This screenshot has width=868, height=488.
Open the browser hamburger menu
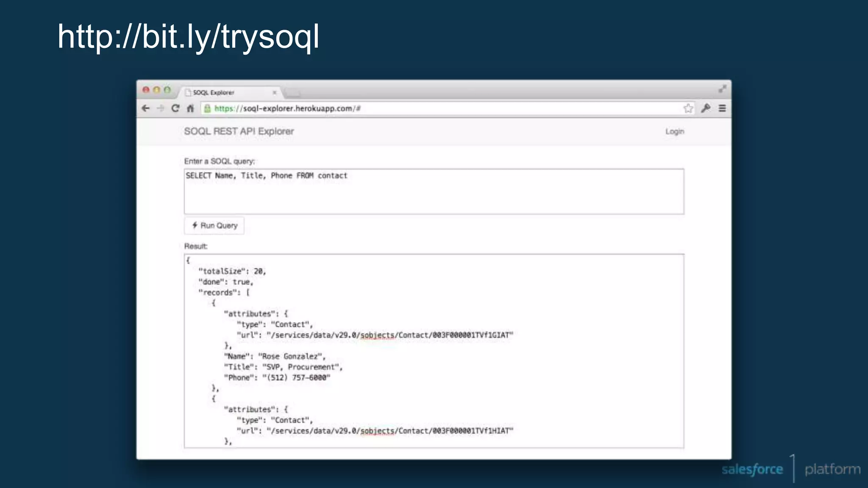coord(722,108)
